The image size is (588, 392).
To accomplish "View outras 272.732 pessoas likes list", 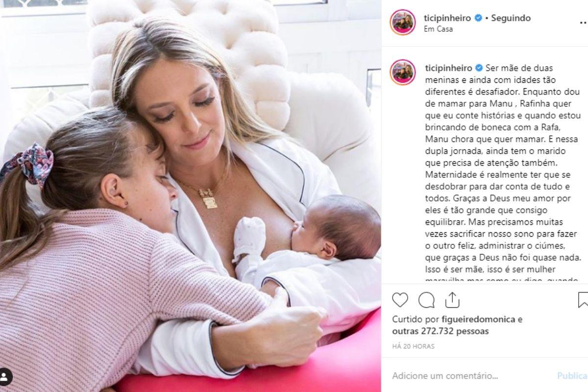I will (x=441, y=331).
